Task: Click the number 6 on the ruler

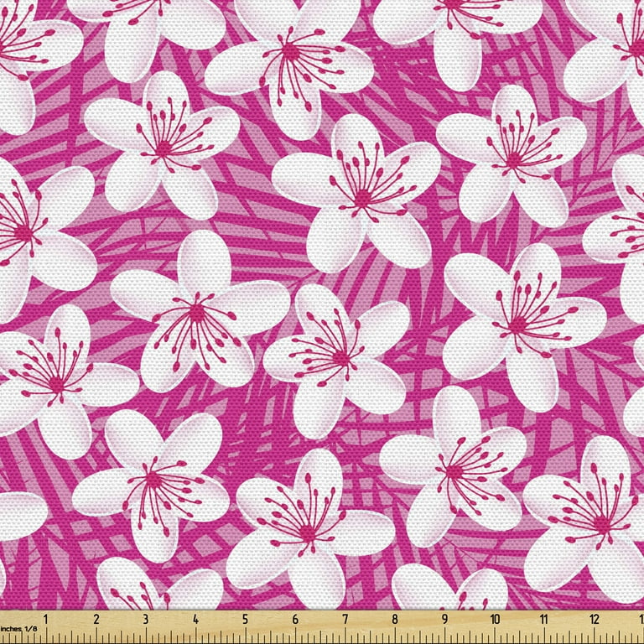Action: pos(295,619)
